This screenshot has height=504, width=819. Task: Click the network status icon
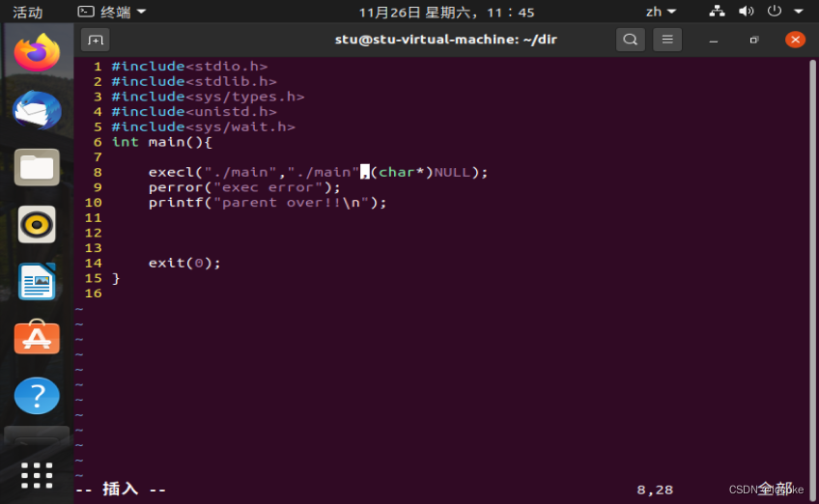[717, 11]
